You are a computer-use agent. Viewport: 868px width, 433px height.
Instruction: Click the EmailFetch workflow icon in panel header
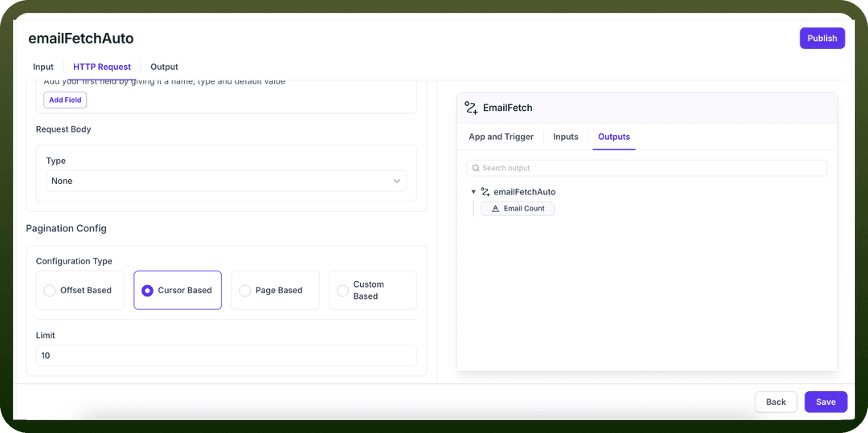[471, 108]
